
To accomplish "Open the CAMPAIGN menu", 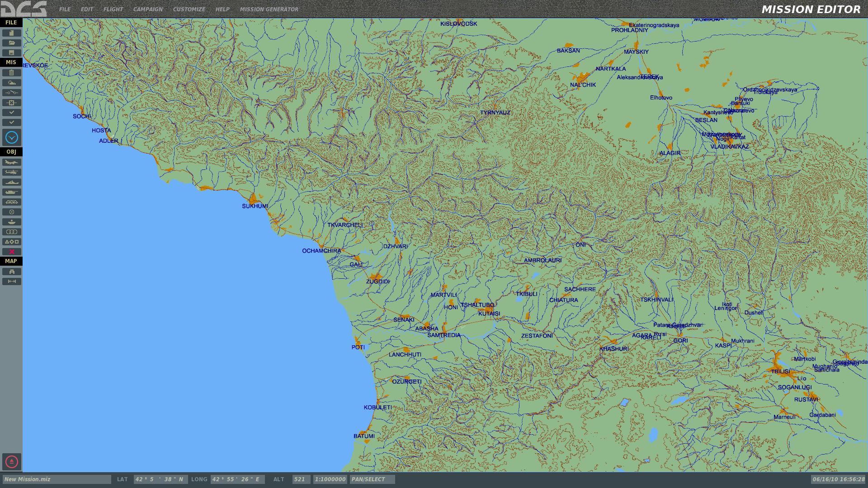I will [148, 9].
